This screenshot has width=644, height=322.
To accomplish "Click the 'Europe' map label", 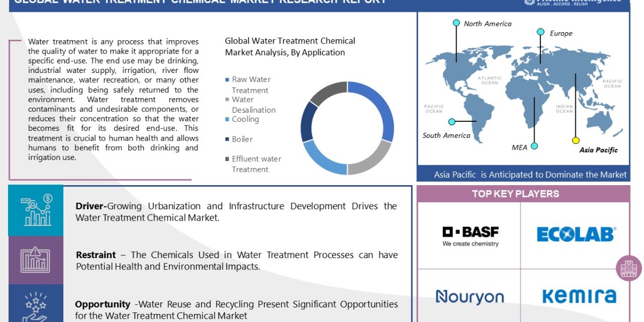I will [x=561, y=33].
